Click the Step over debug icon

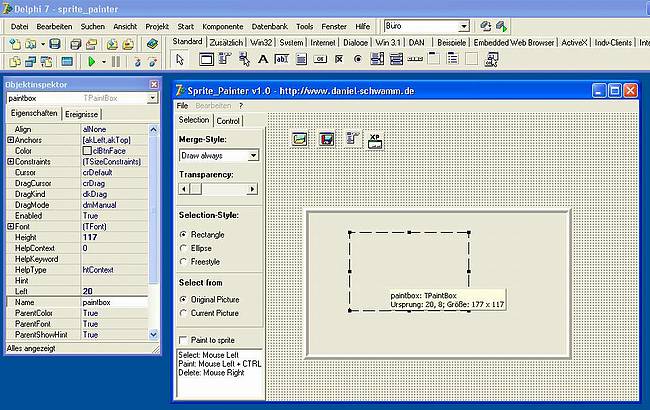point(153,62)
